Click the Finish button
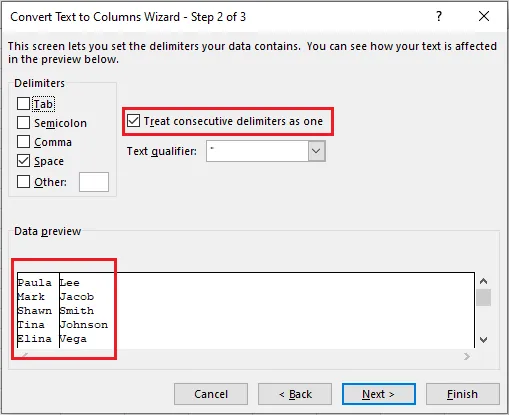509x415 pixels. (x=463, y=394)
